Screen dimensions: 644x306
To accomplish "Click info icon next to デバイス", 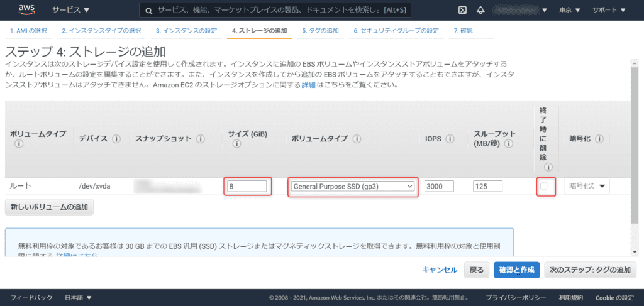I will (116, 139).
